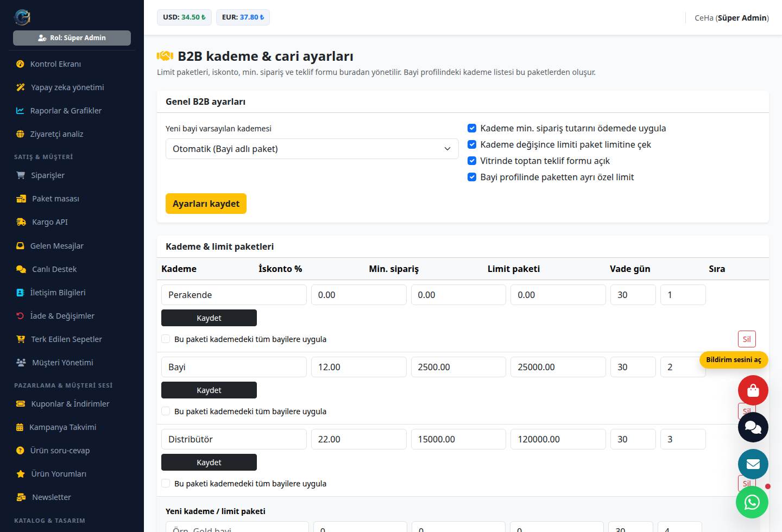Screen dimensions: 782x532
Task: Check apply-to-all-dealers box under Distribütör row
Action: click(x=166, y=483)
